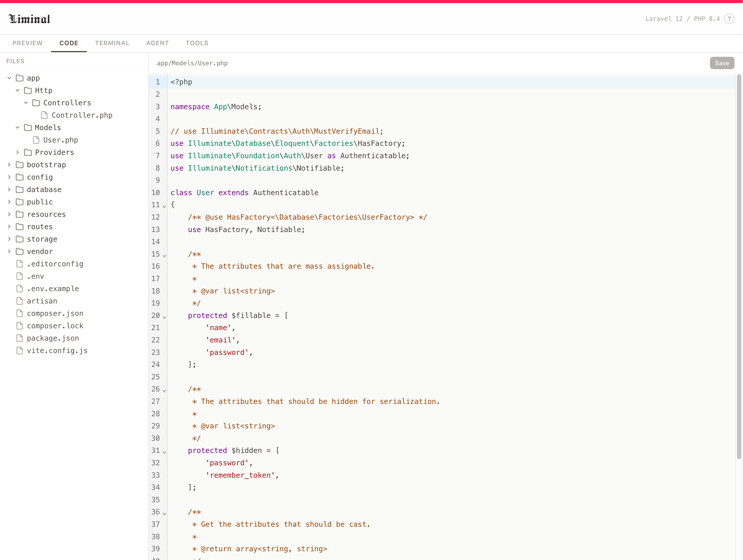Fold the class body at line 11
743x560 pixels.
coord(164,206)
